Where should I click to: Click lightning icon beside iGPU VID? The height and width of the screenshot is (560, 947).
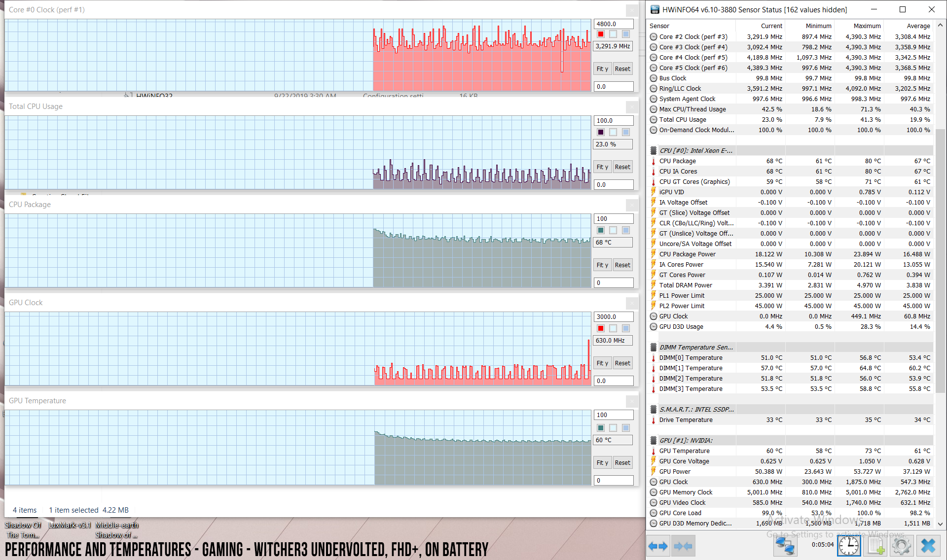pos(654,192)
